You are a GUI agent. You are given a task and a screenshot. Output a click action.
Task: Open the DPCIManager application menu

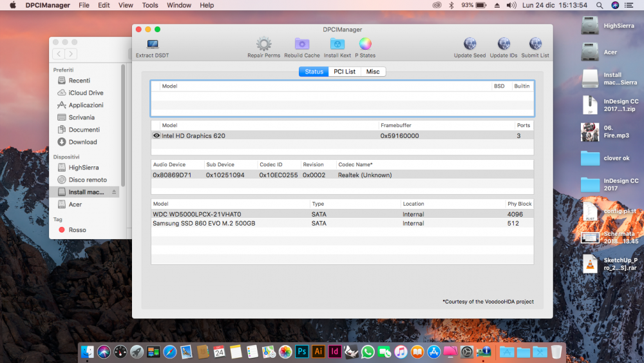48,5
